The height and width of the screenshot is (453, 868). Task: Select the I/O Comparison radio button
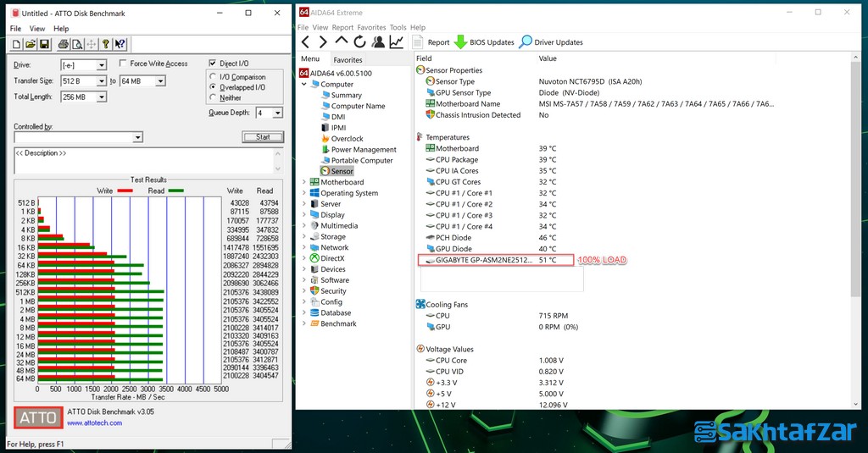(213, 77)
